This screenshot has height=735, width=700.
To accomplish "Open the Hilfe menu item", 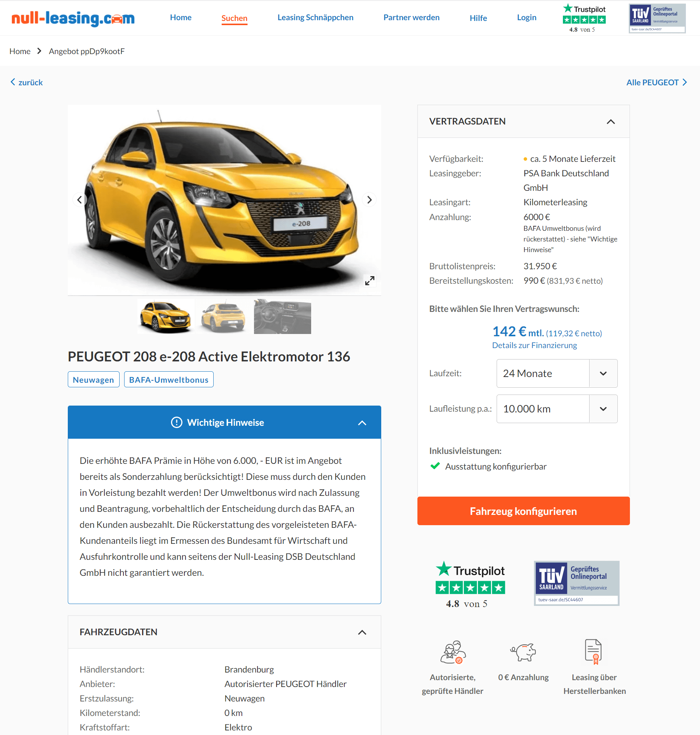I will (478, 18).
